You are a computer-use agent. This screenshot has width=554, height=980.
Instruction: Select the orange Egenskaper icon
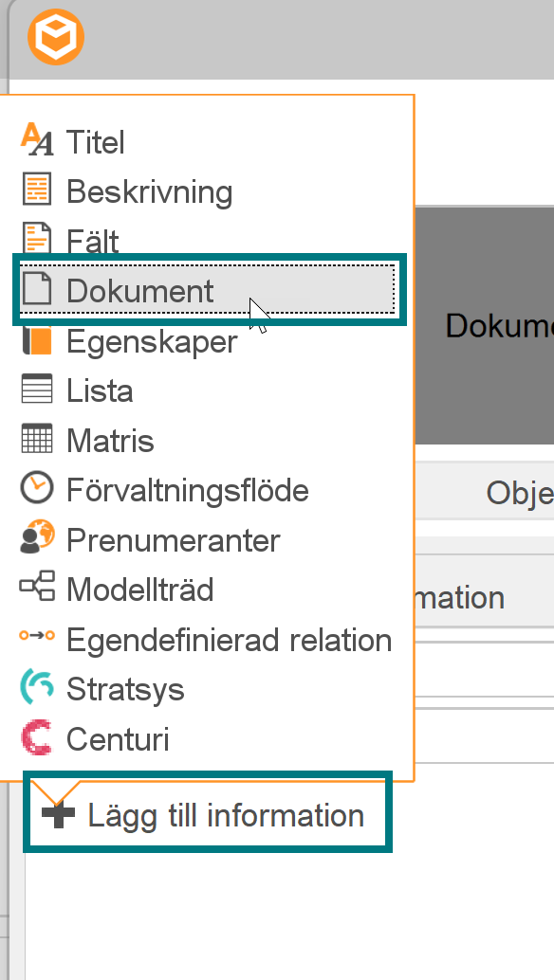tap(35, 340)
